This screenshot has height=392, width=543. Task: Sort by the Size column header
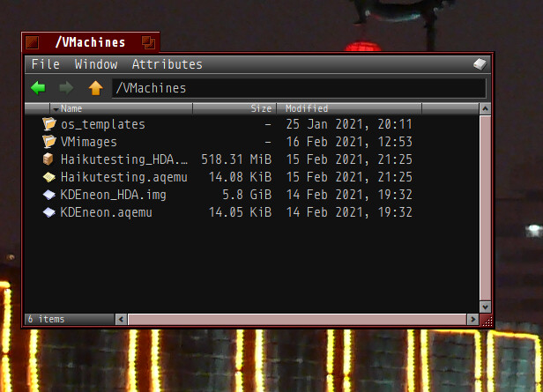(234, 108)
